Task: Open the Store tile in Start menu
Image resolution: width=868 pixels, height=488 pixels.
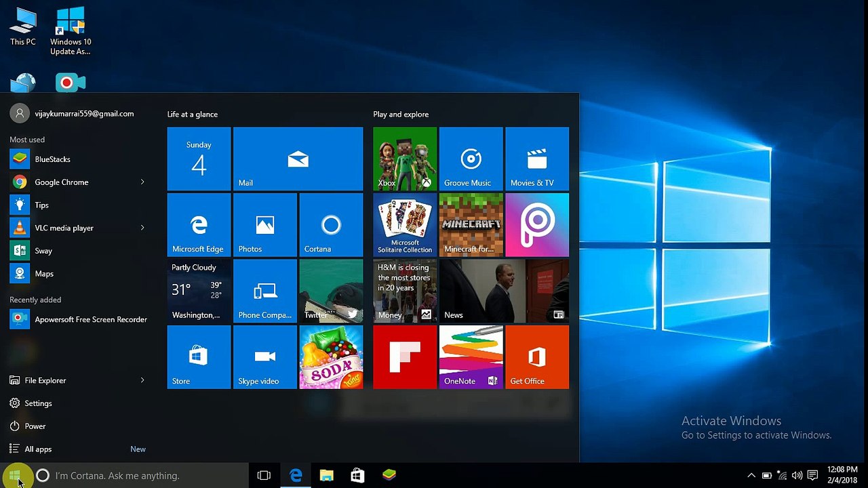Action: (x=199, y=357)
